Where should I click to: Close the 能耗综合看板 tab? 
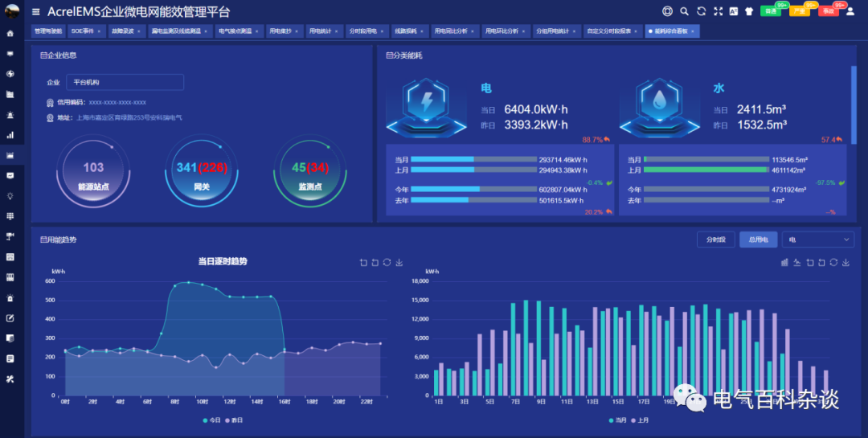tap(693, 31)
